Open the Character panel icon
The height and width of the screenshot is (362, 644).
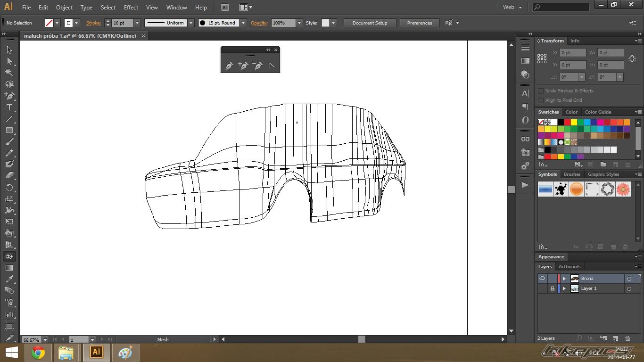coord(525,93)
